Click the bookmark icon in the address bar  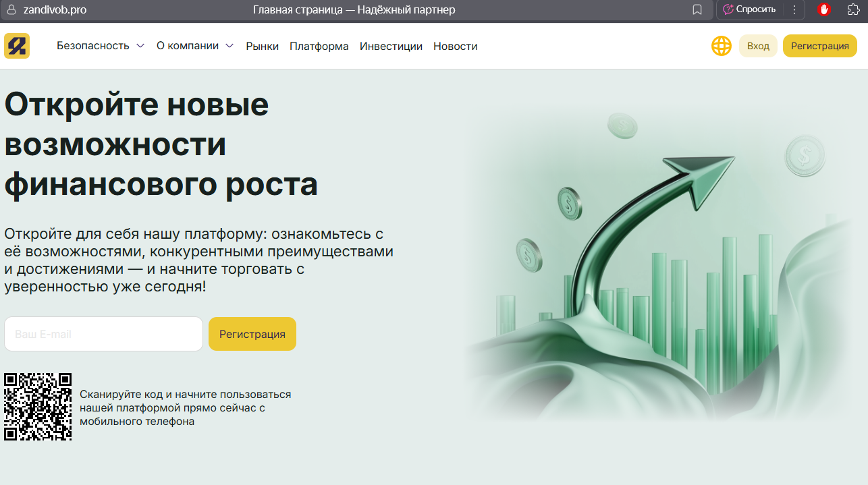pos(697,9)
